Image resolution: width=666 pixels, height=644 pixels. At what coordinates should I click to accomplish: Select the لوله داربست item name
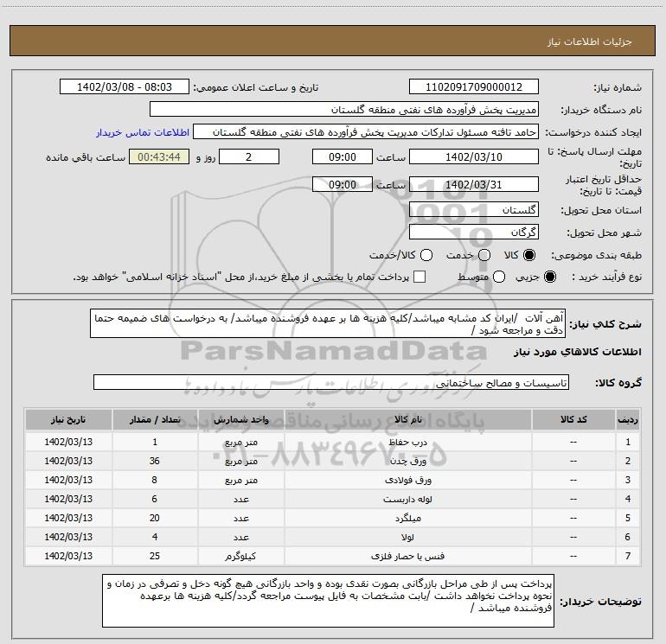tap(407, 500)
